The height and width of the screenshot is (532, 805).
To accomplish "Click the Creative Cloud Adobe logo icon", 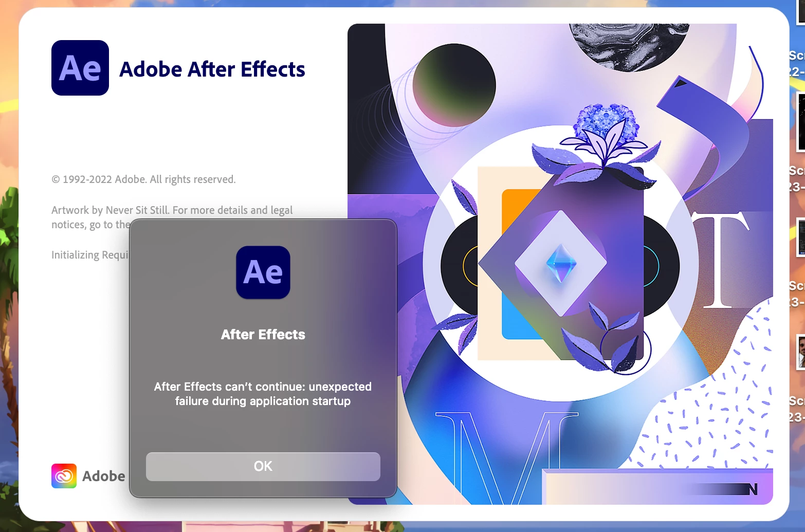I will 64,476.
